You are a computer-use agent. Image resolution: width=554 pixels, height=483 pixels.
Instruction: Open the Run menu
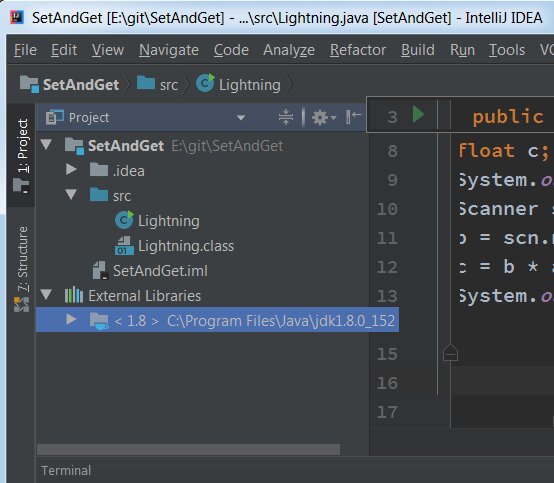tap(462, 50)
